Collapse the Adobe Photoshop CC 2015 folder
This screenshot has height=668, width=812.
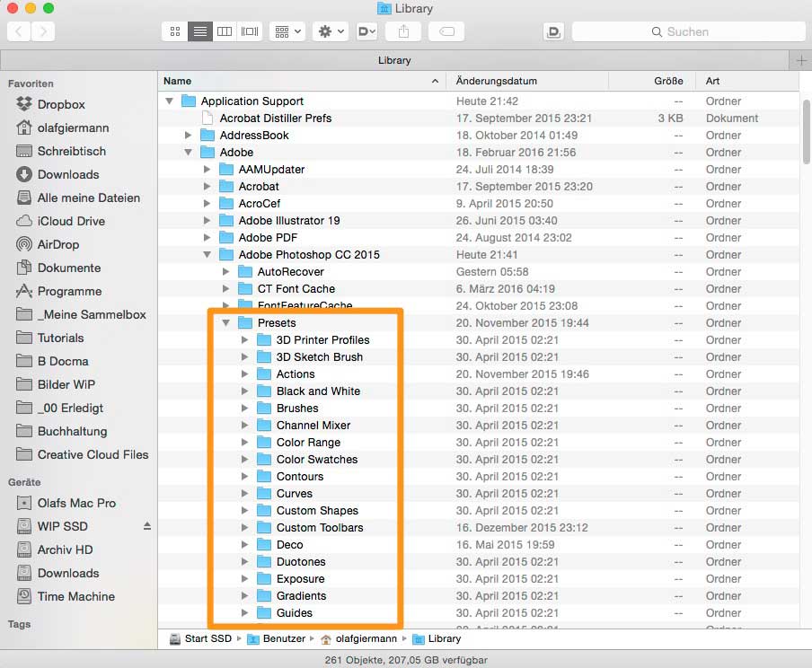(x=207, y=255)
